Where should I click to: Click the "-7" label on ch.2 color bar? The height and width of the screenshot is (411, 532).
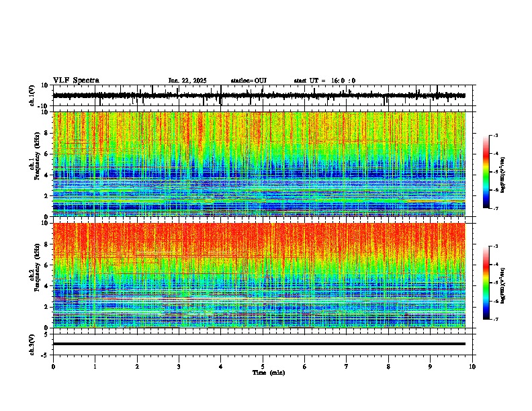pos(496,319)
